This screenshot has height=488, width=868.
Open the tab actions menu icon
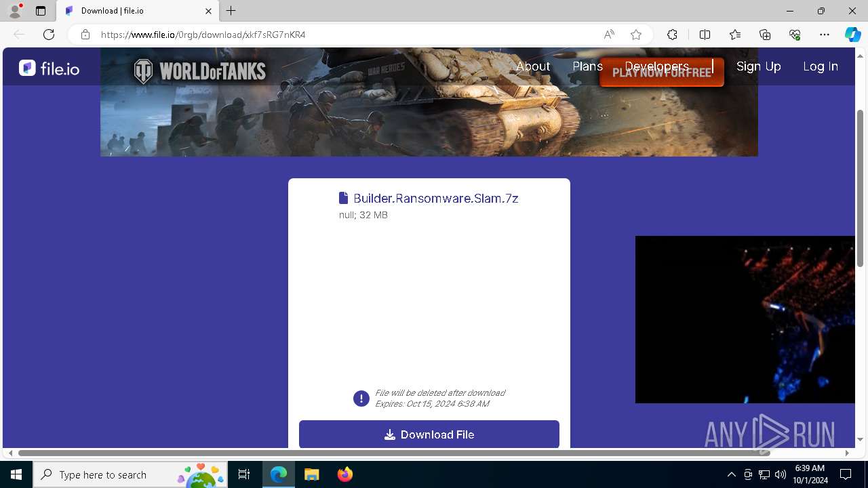click(41, 11)
